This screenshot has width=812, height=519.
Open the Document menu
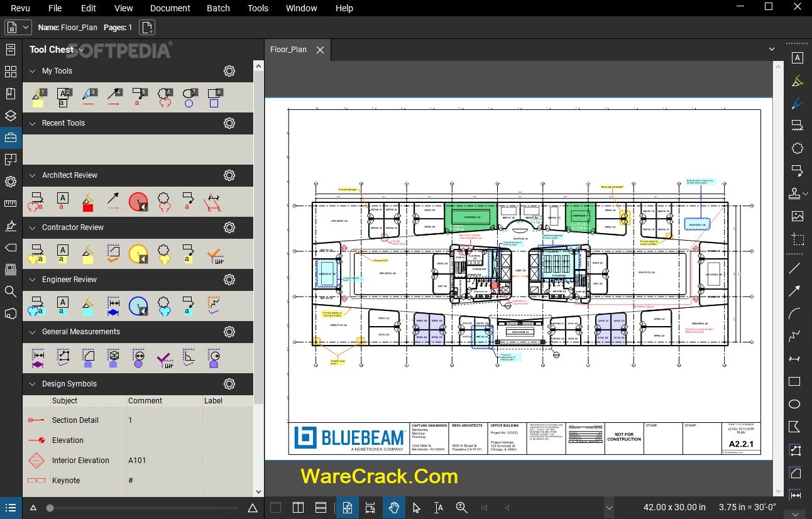click(170, 8)
